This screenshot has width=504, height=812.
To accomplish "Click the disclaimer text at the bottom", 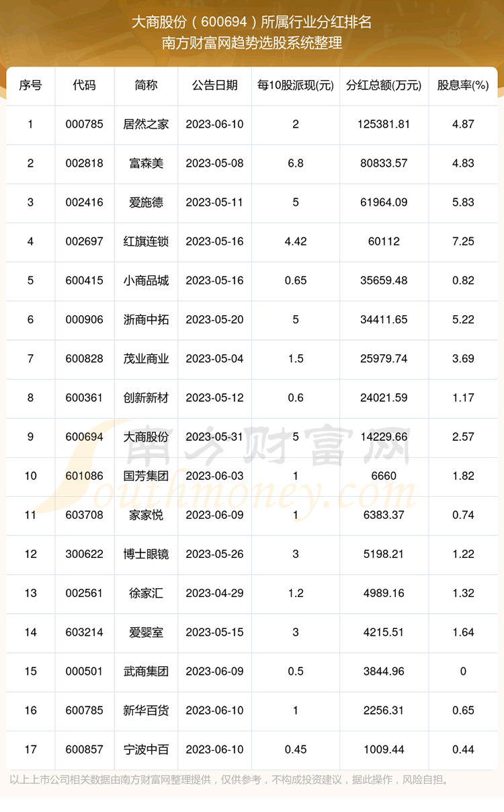I will [228, 780].
